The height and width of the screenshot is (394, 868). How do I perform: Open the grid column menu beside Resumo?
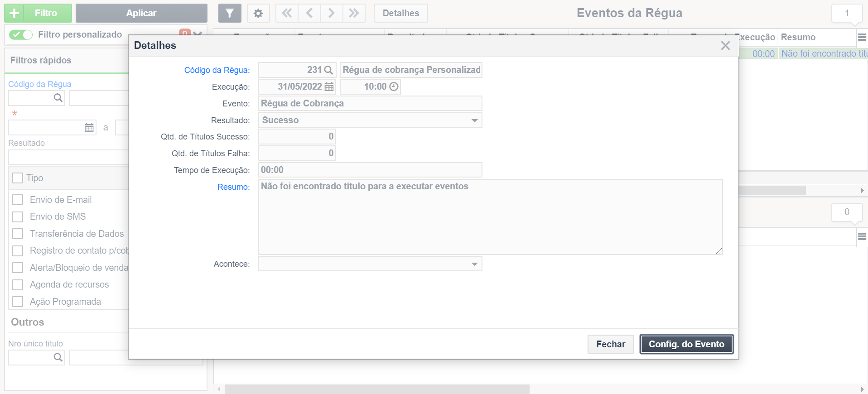[x=862, y=38]
